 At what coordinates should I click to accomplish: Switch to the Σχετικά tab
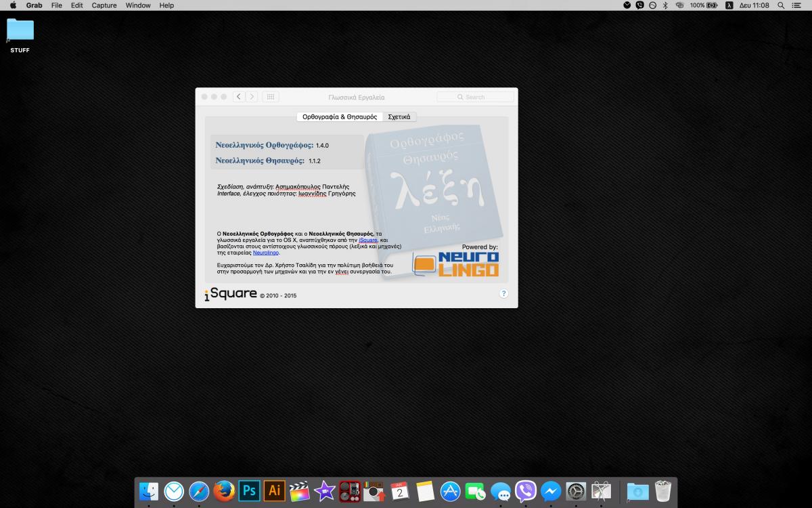click(399, 117)
